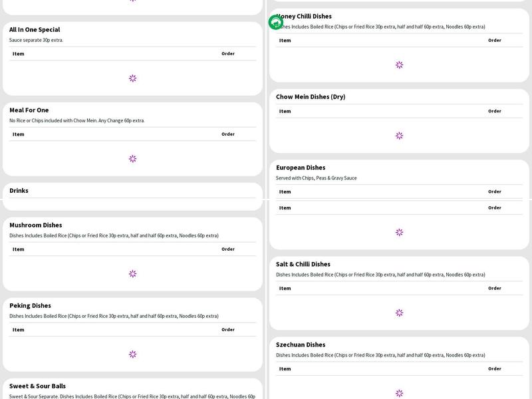Image resolution: width=532 pixels, height=399 pixels.
Task: Click the Salt & Chilli Dishes loading spinner
Action: (x=399, y=313)
